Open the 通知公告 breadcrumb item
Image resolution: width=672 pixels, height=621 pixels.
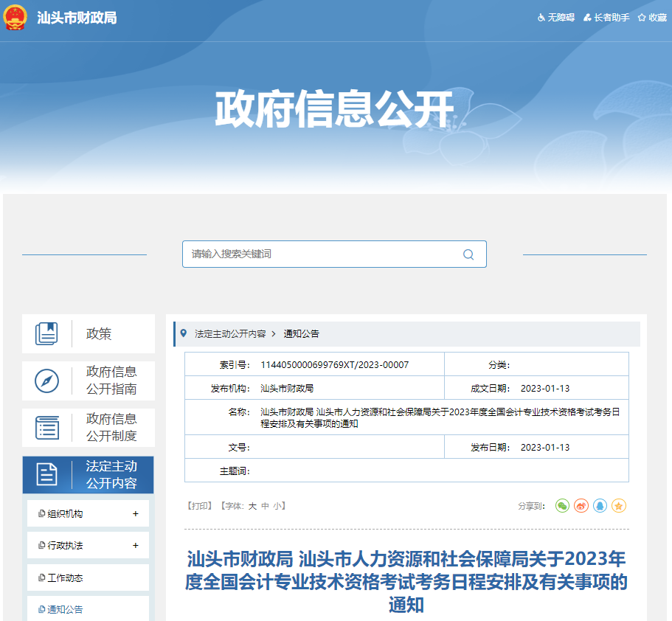click(302, 333)
